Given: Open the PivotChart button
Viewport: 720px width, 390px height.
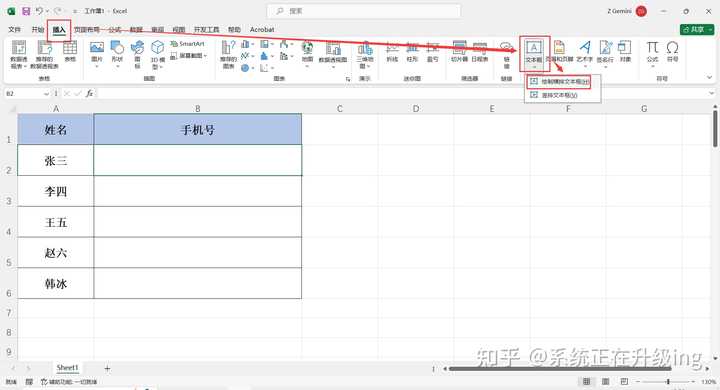Looking at the screenshot, I should (x=333, y=54).
